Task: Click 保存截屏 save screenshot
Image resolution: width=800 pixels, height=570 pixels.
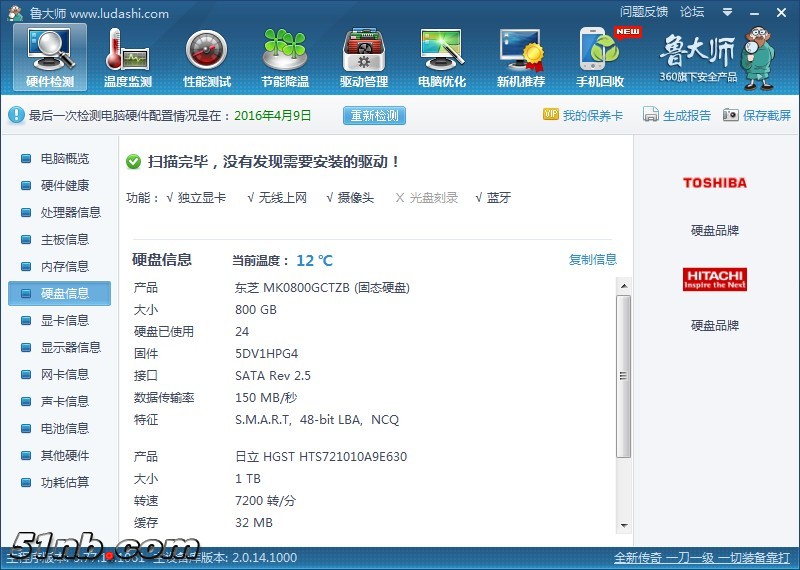Action: point(757,115)
